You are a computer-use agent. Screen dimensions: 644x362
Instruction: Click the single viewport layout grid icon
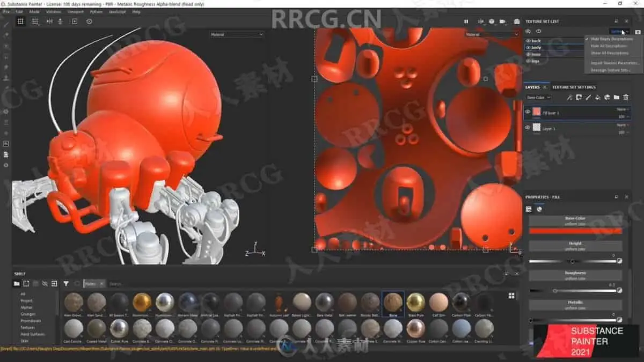tap(20, 21)
